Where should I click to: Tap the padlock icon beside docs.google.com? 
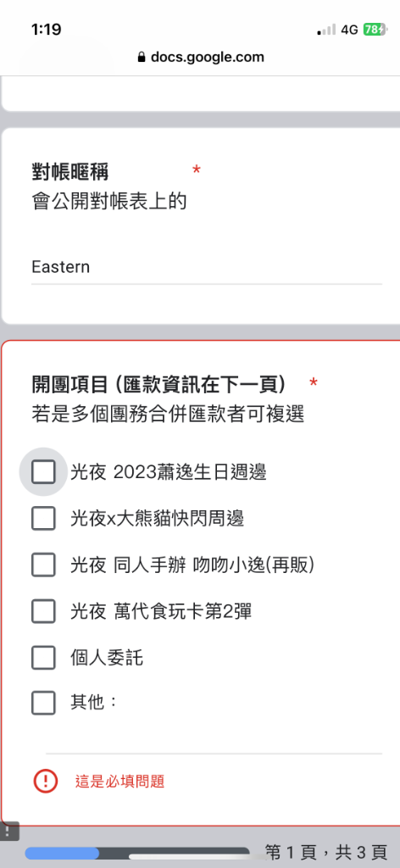(x=141, y=57)
